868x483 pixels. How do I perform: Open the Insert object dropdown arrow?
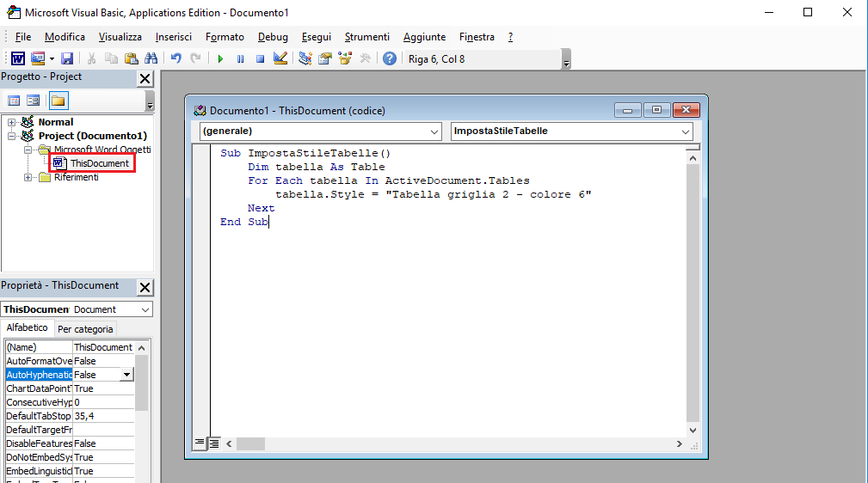(x=52, y=58)
